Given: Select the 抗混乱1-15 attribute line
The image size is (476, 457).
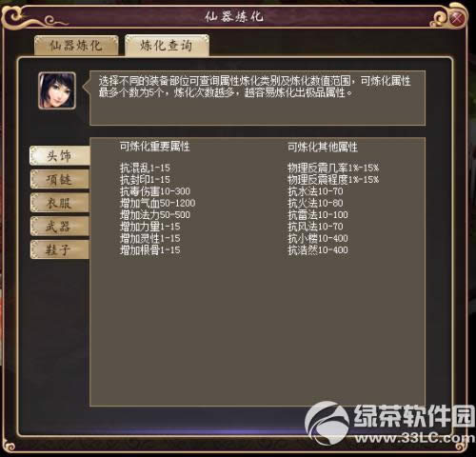Looking at the screenshot, I should pyautogui.click(x=145, y=168).
